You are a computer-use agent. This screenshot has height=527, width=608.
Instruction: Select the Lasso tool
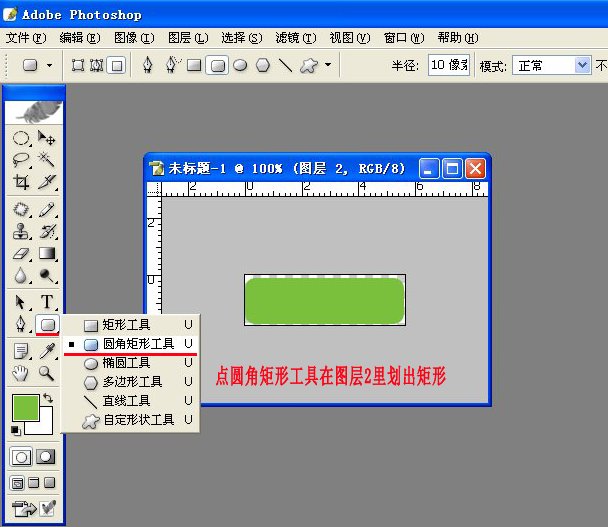tap(21, 159)
